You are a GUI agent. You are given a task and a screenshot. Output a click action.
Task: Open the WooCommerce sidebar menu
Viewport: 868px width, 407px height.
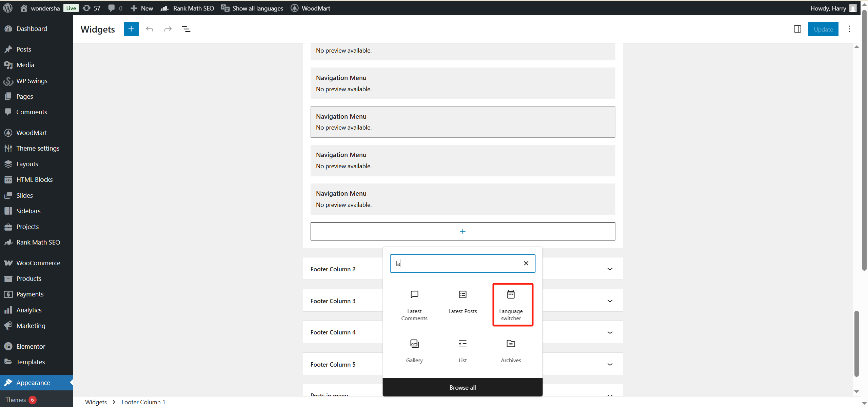click(x=38, y=263)
